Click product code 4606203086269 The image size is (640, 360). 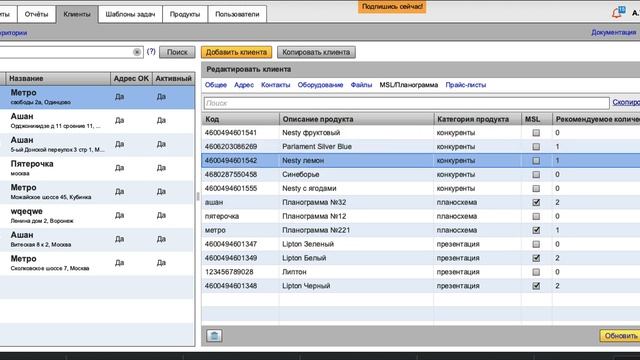231,147
